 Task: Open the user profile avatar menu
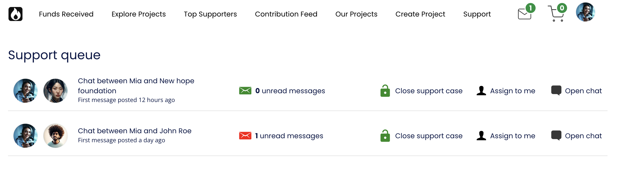[585, 12]
